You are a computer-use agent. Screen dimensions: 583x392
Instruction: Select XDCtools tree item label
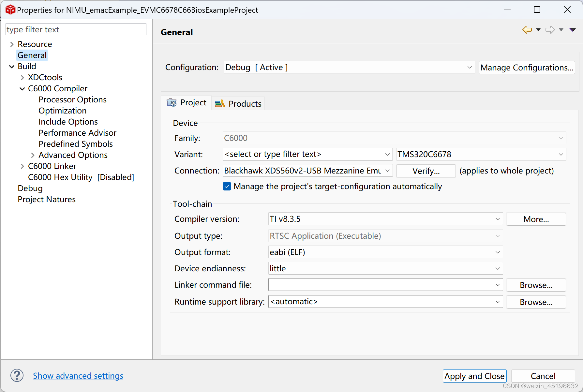point(45,77)
